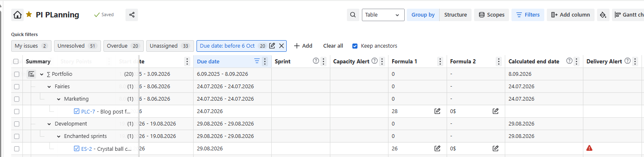Remove the Due date quick filter

[x=281, y=46]
